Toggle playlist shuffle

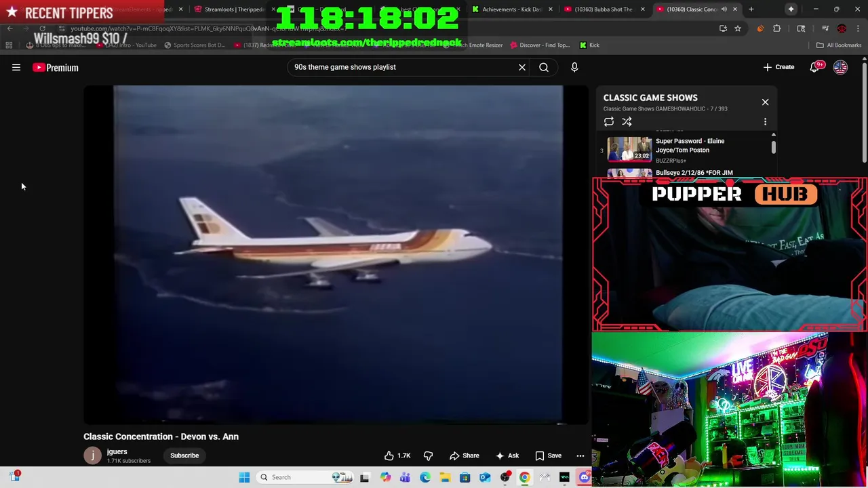pos(627,122)
